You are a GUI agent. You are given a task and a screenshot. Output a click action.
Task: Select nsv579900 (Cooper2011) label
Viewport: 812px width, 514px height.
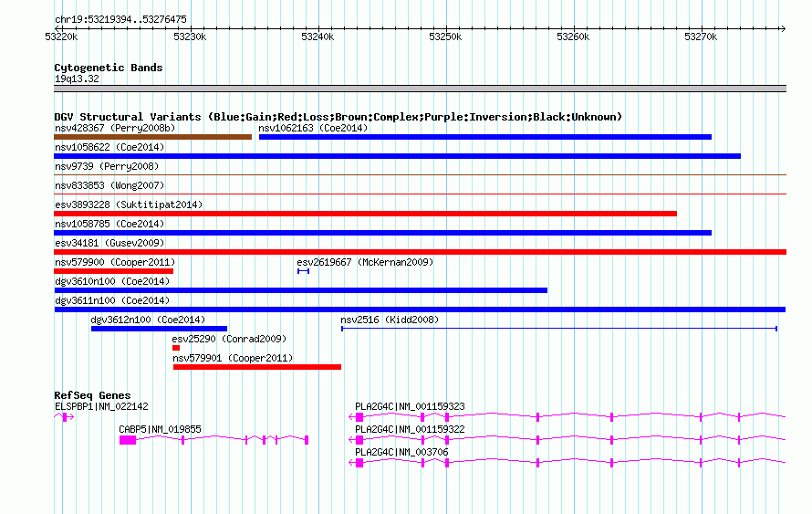click(x=115, y=262)
